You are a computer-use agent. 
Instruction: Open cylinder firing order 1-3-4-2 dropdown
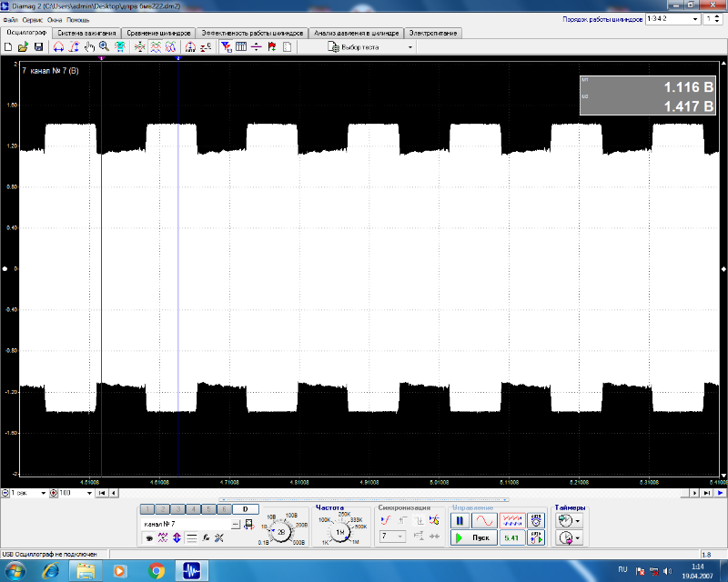[x=695, y=19]
